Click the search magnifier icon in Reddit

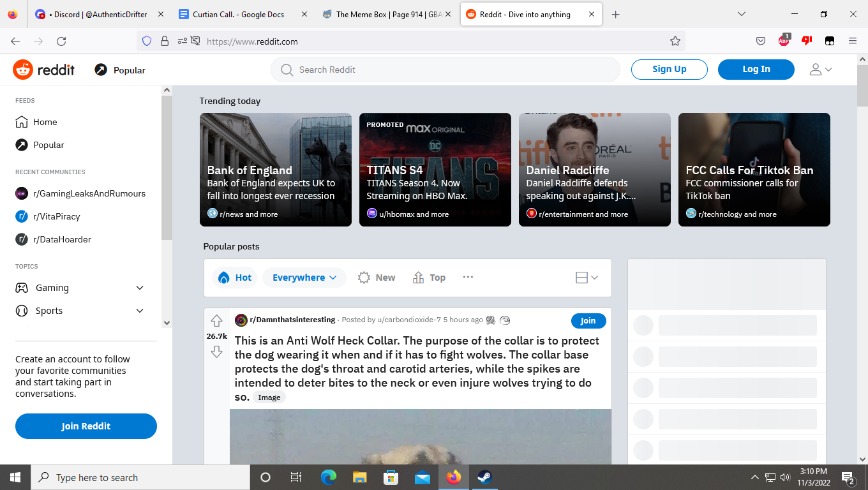(287, 70)
